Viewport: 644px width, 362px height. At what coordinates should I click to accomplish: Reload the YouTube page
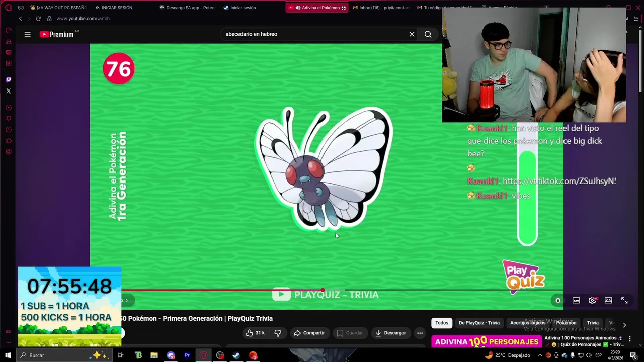click(x=38, y=19)
